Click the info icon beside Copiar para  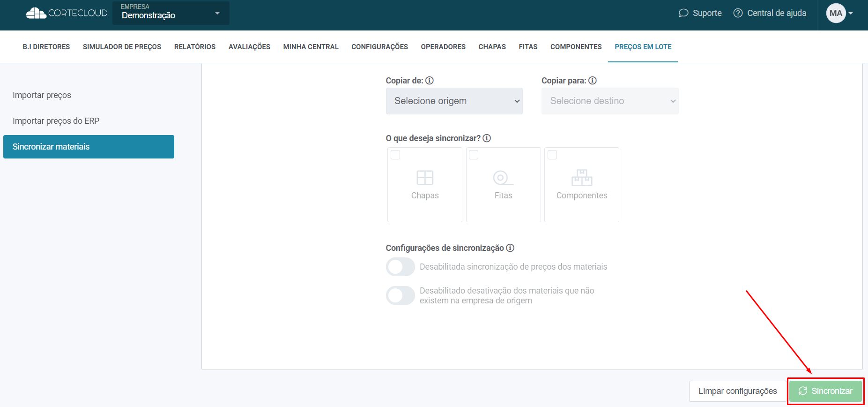coord(593,81)
